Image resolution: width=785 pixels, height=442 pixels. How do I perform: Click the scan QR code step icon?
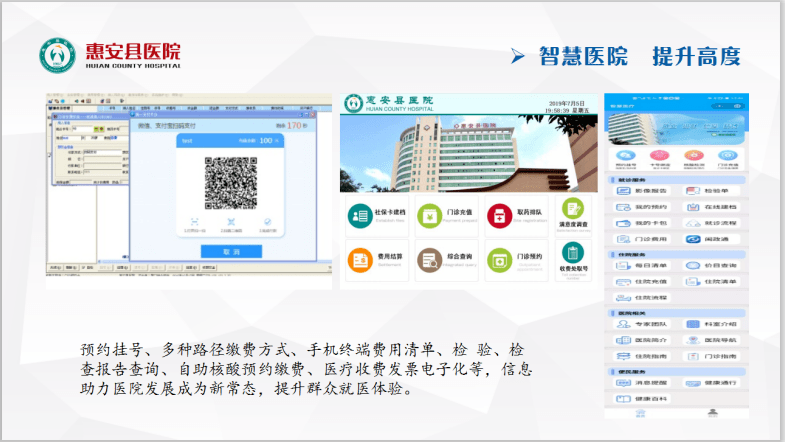(x=231, y=222)
